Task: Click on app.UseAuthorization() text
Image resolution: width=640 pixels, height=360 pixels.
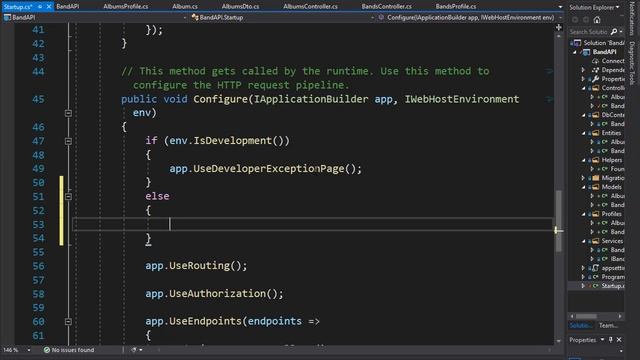Action: (214, 293)
